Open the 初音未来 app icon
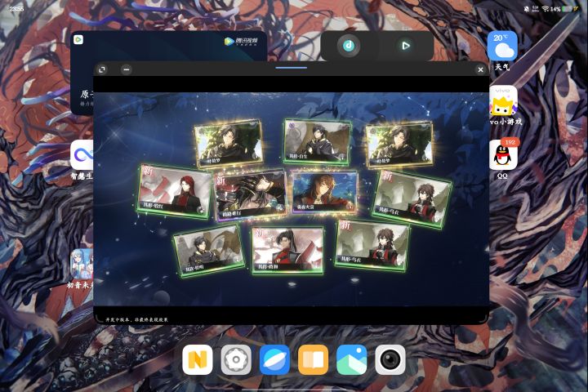The width and height of the screenshot is (588, 392). point(82,263)
